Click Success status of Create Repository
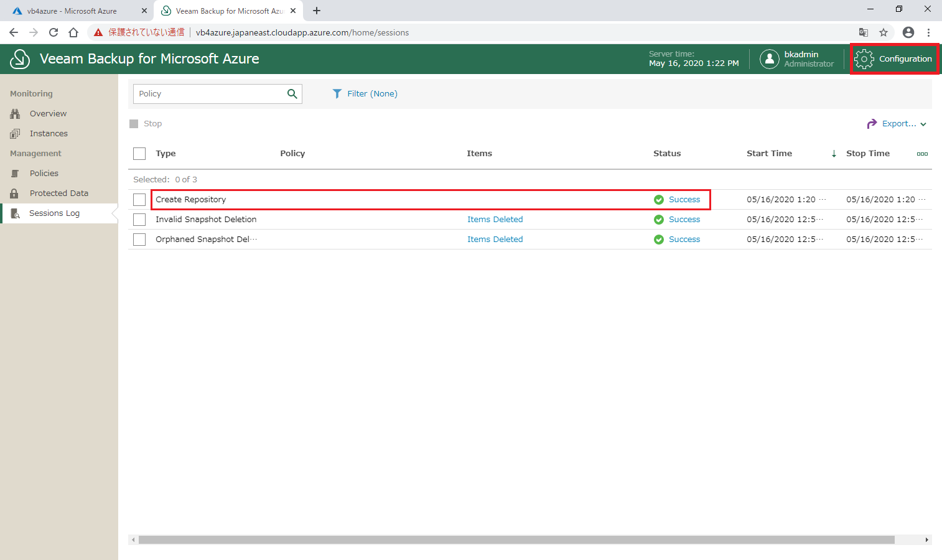Viewport: 942px width, 560px height. [684, 200]
